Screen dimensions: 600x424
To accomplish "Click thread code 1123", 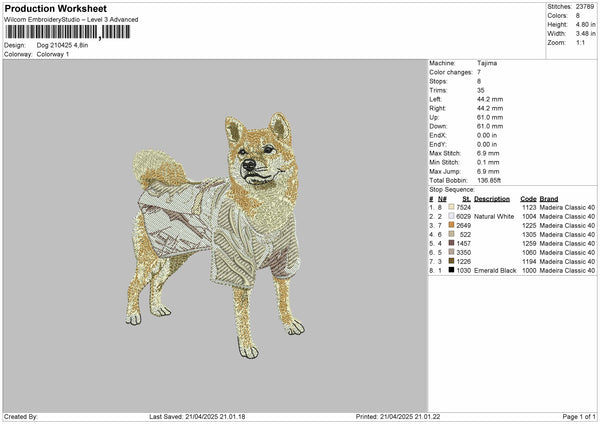I will [x=529, y=207].
